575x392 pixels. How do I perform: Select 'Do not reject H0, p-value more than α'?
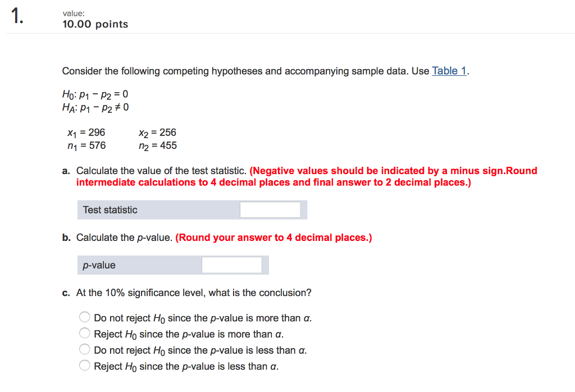(x=85, y=317)
